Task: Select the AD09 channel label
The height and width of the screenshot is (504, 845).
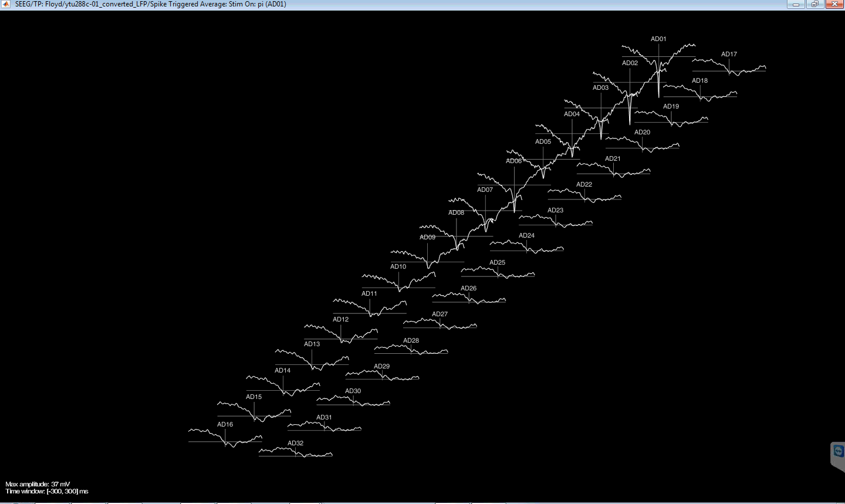Action: pyautogui.click(x=427, y=238)
